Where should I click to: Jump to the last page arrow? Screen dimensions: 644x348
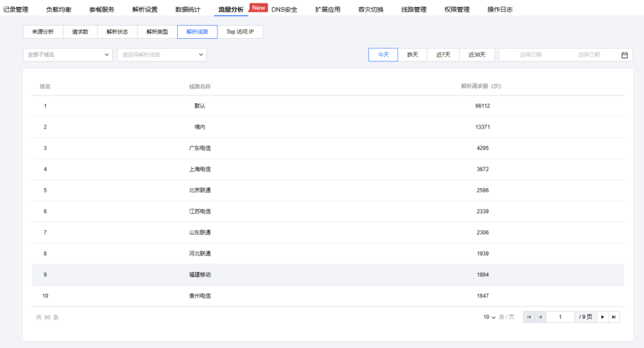click(614, 317)
